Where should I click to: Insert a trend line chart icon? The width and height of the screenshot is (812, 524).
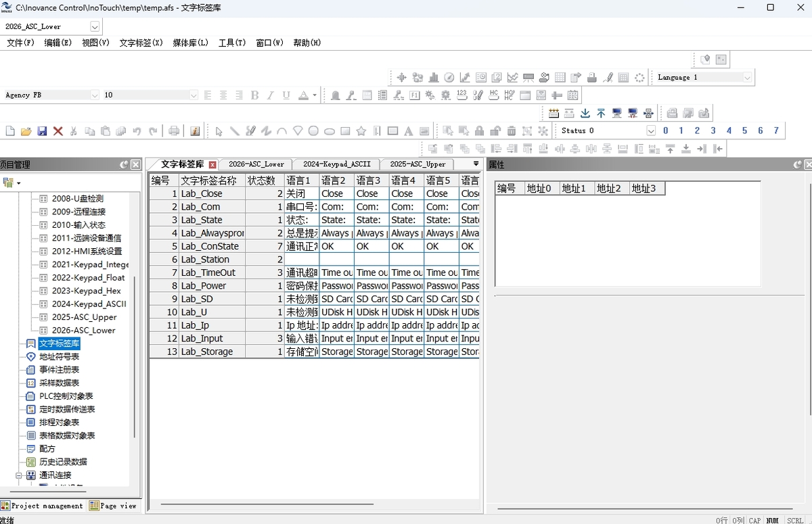(x=513, y=78)
